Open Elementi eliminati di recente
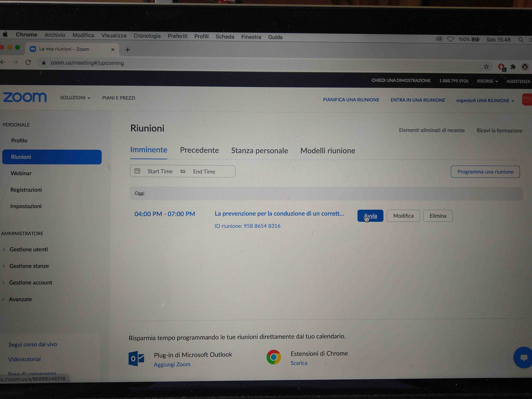Image resolution: width=532 pixels, height=399 pixels. [432, 130]
